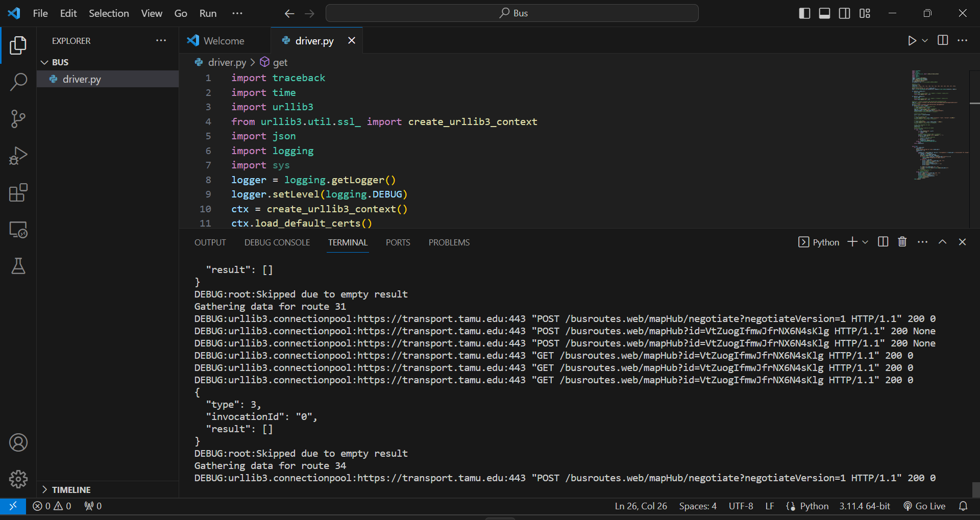Open the Selection menu
This screenshot has width=980, height=520.
point(109,13)
